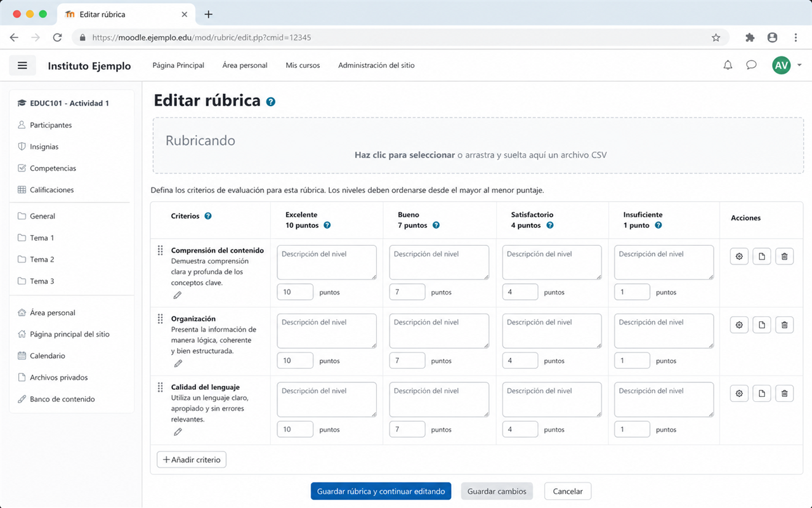The height and width of the screenshot is (508, 812).
Task: Click the Cancelar button
Action: (x=568, y=491)
